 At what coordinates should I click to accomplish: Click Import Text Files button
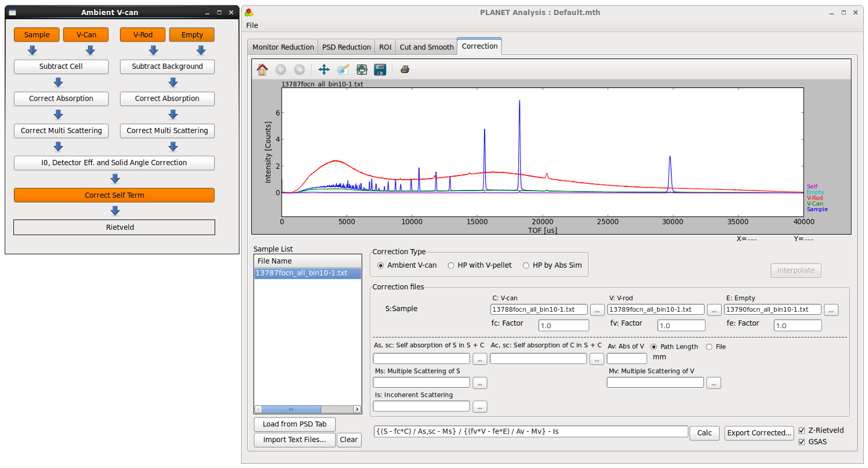click(295, 440)
